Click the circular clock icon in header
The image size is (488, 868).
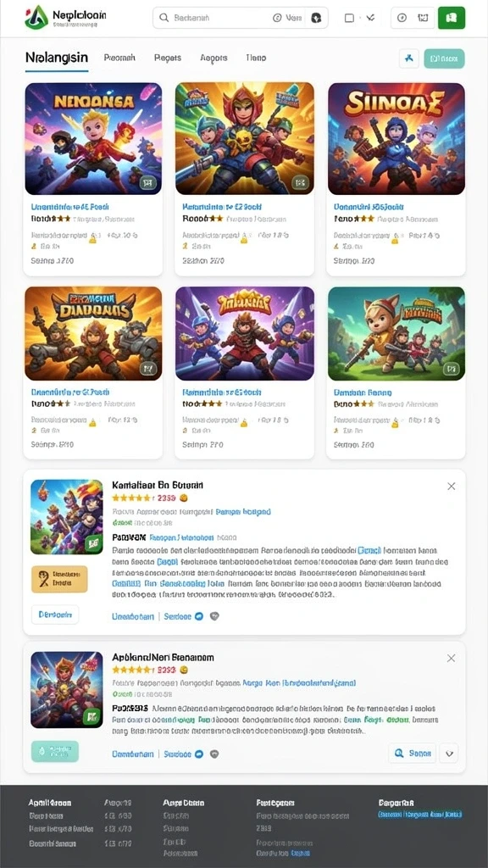point(402,18)
